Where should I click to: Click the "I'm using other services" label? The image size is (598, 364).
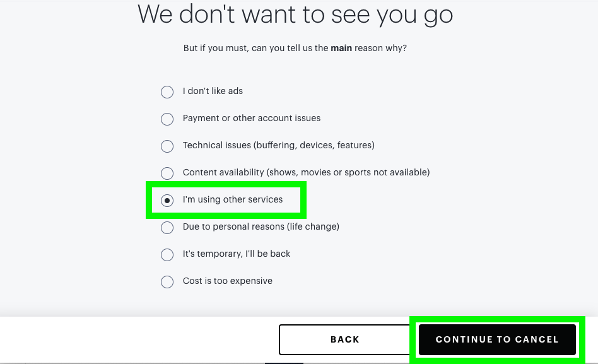pos(233,200)
